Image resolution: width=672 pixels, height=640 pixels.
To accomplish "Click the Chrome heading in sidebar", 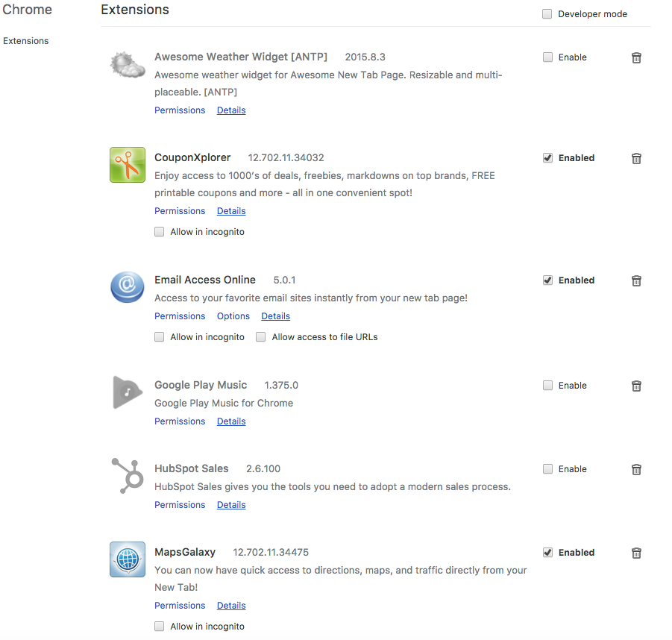I will pos(27,10).
